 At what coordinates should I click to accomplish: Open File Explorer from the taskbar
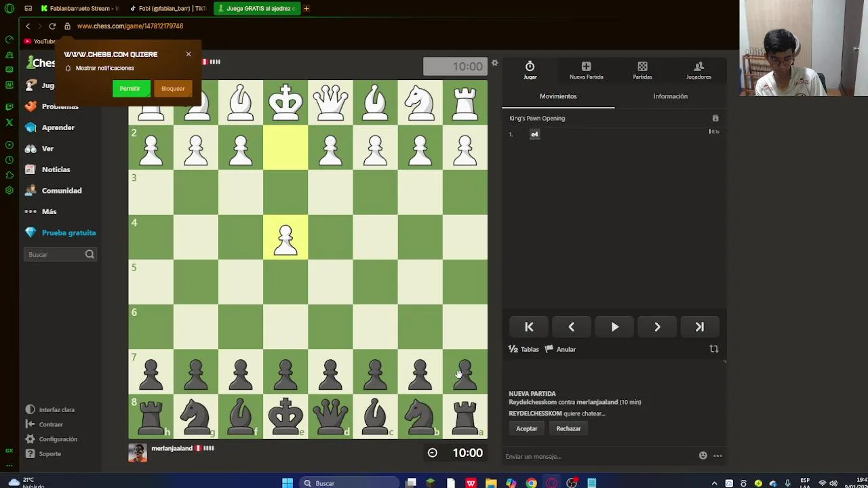pos(491,483)
